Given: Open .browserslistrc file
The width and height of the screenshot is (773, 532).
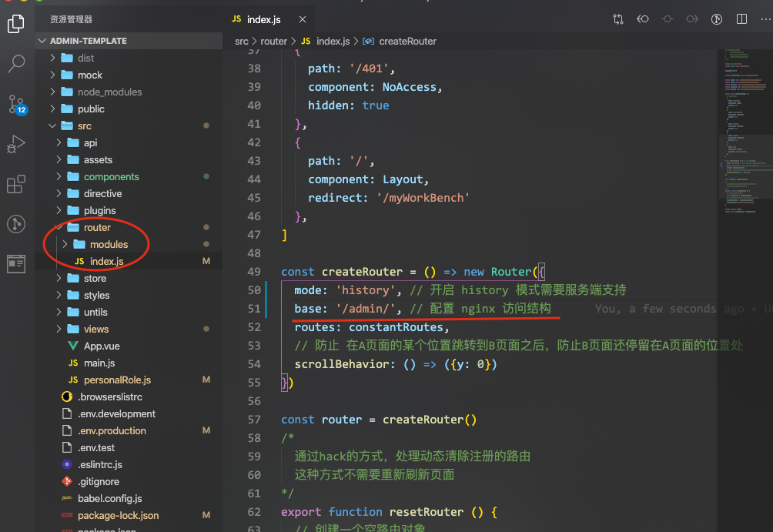Looking at the screenshot, I should [129, 397].
